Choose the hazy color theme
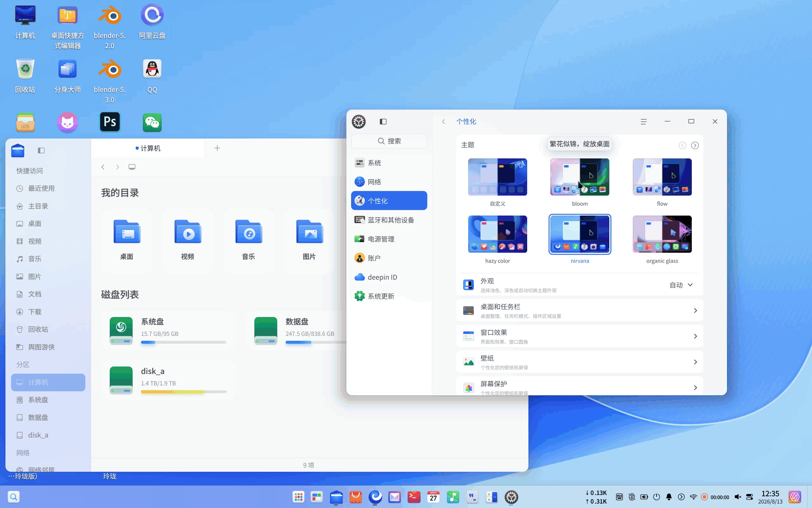 click(497, 234)
